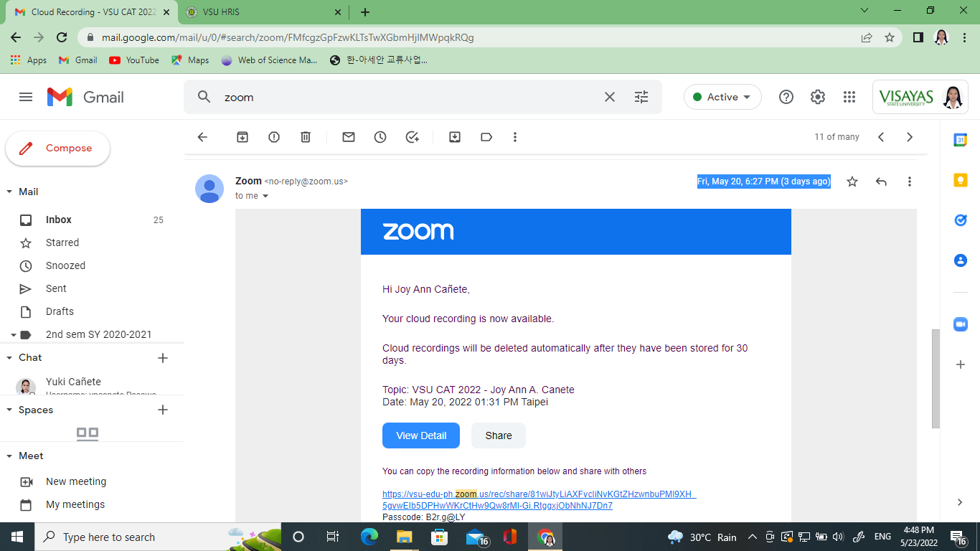
Task: Delete the email with trash icon
Action: pyautogui.click(x=306, y=137)
